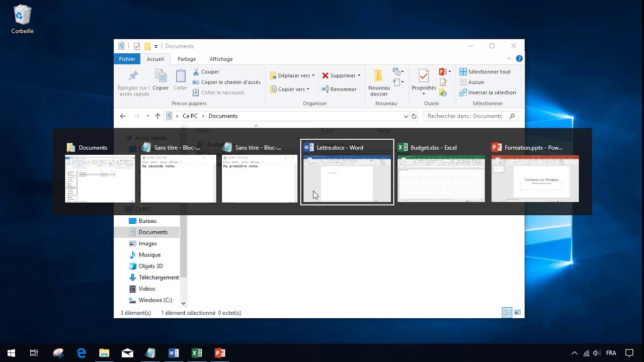Click the Explorer help question mark icon
Image resolution: width=644 pixels, height=362 pixels.
(519, 59)
